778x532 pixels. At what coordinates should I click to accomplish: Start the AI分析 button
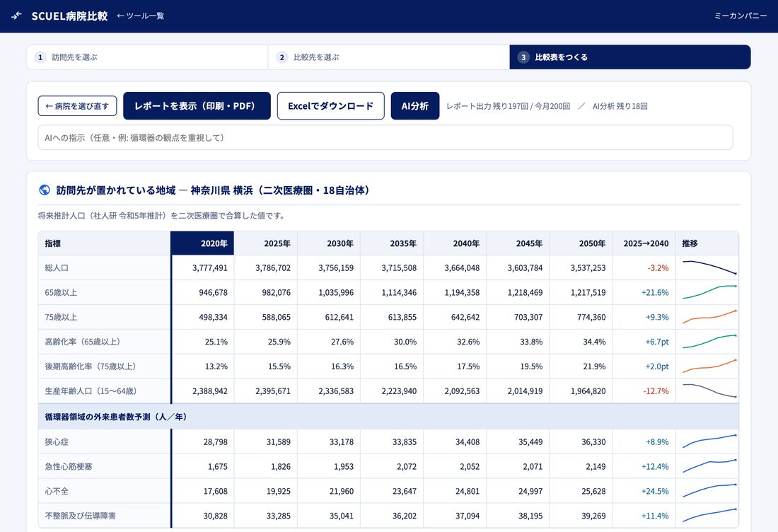[414, 105]
